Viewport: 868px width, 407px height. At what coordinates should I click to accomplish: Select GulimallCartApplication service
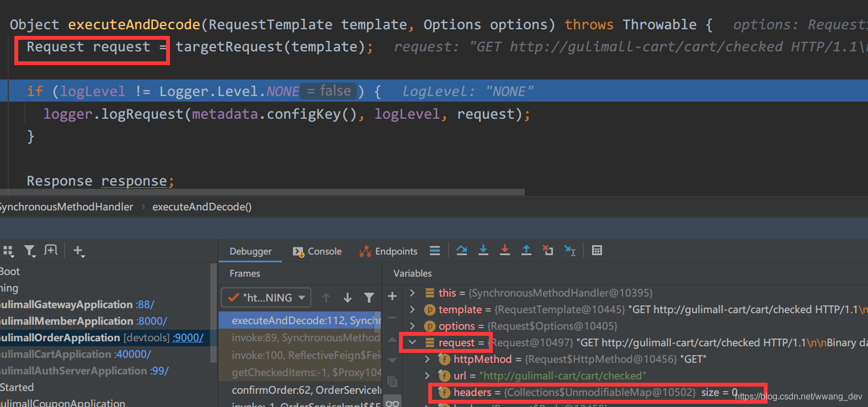75,354
